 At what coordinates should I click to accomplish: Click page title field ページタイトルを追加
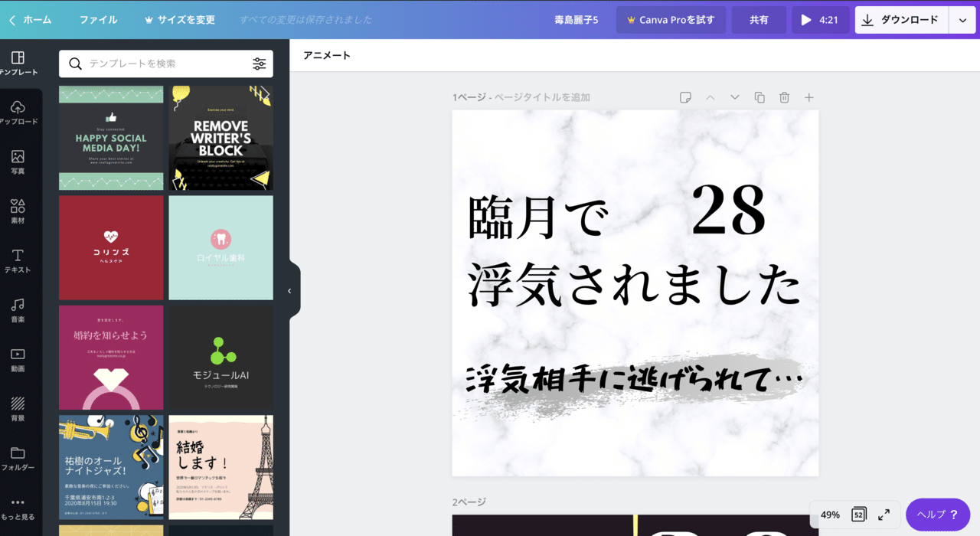pos(542,97)
